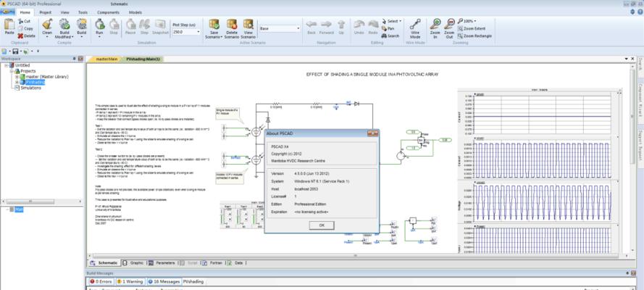Viewport: 644px width, 290px height.
Task: Close the About PSCAD dialog
Action: 372,133
